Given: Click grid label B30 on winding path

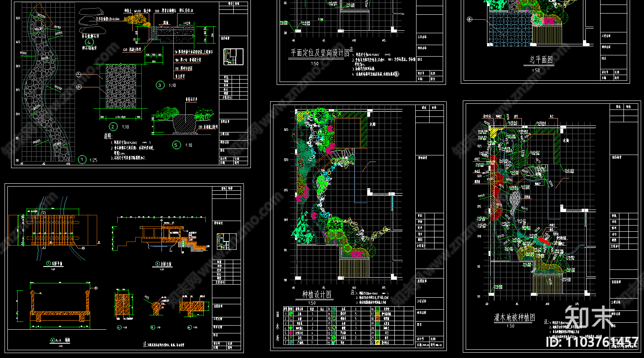Looking at the screenshot, I should coord(18,18).
